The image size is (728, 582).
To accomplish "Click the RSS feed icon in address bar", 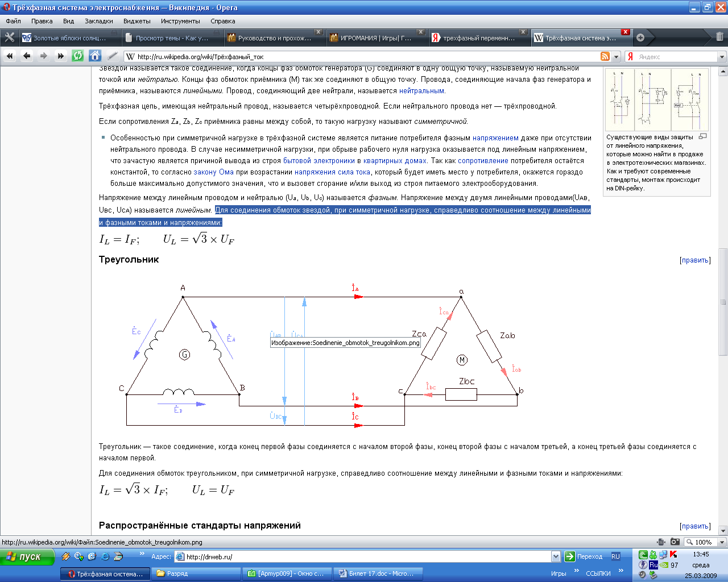I will pos(605,56).
